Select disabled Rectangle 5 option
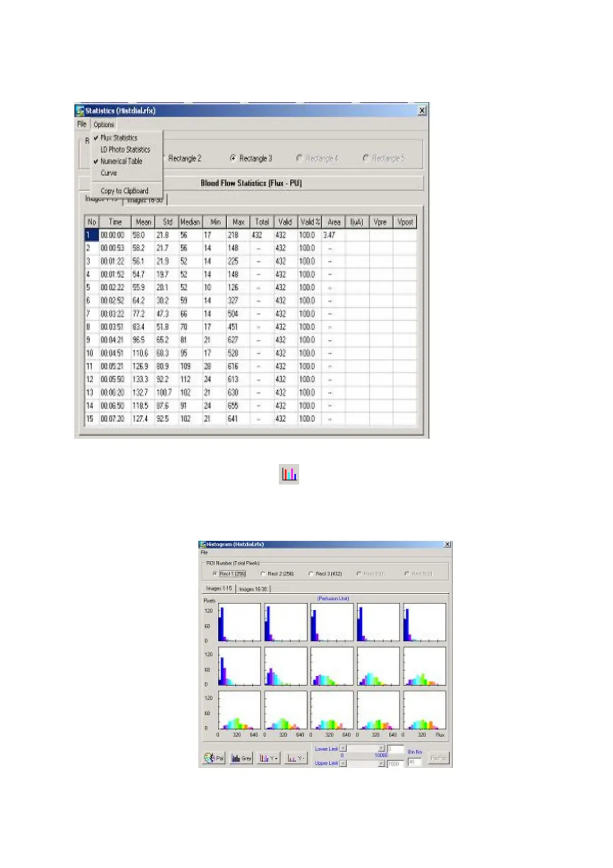Screen dimensions: 613x868 [x=384, y=158]
